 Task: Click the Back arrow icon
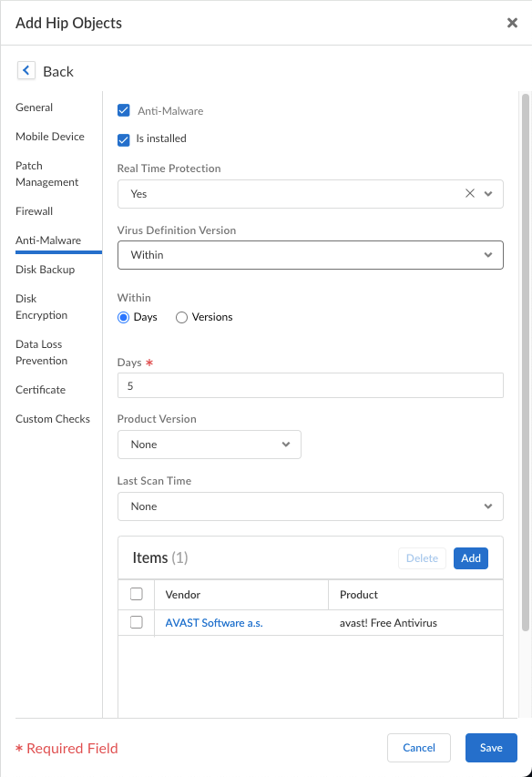point(26,70)
